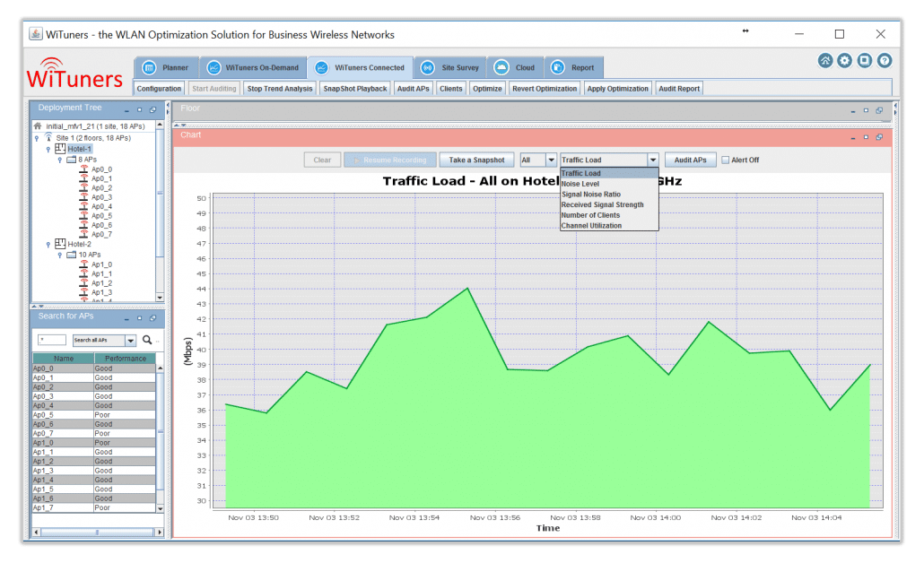Click the square window icon beside the gear
Screen dimensions: 924x563
pos(865,61)
